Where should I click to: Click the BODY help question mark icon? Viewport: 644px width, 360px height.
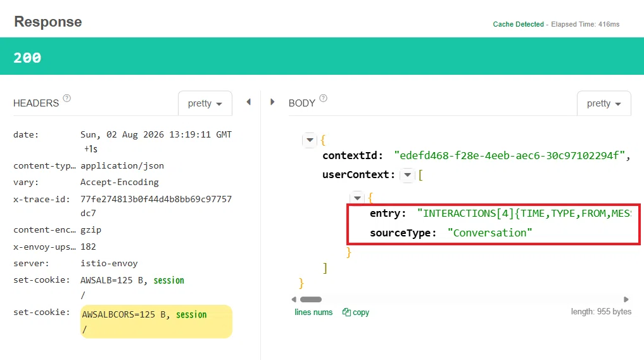tap(323, 99)
